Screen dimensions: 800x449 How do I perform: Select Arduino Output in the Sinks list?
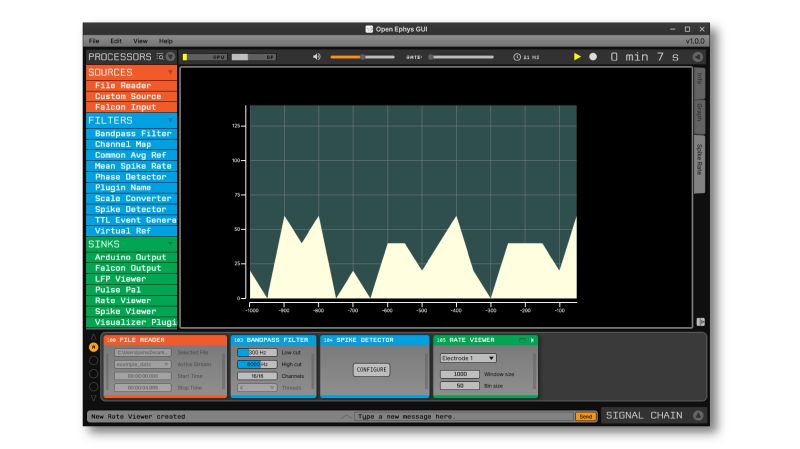click(132, 258)
